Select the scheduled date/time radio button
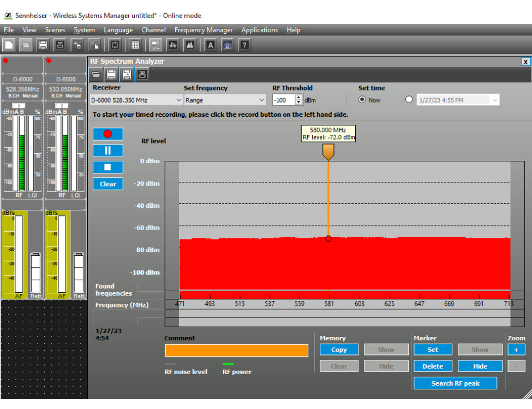 [x=409, y=100]
